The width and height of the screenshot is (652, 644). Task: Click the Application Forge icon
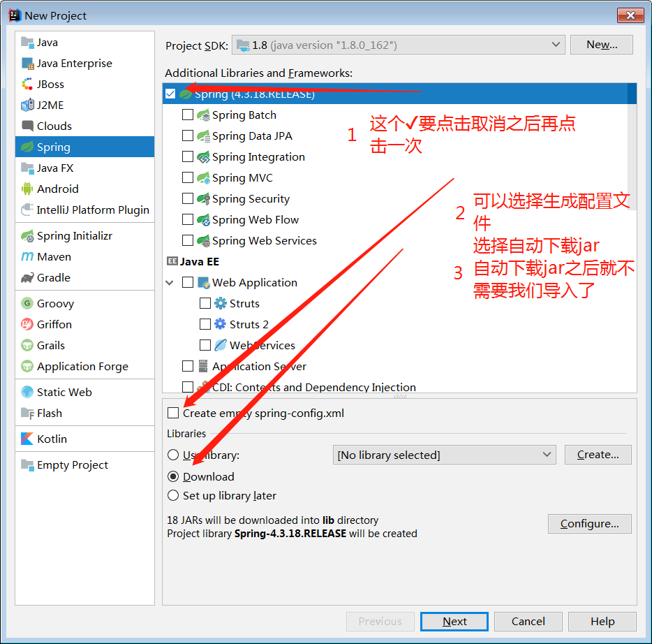[x=27, y=366]
